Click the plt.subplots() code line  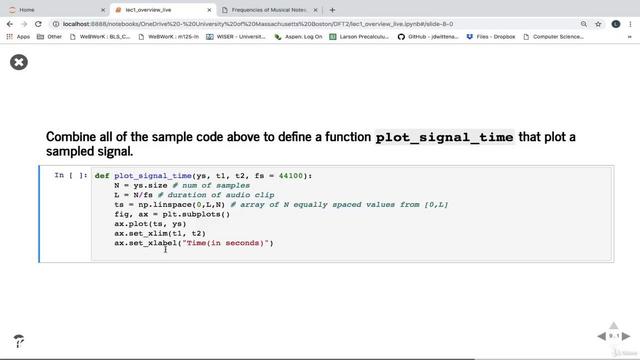click(172, 214)
